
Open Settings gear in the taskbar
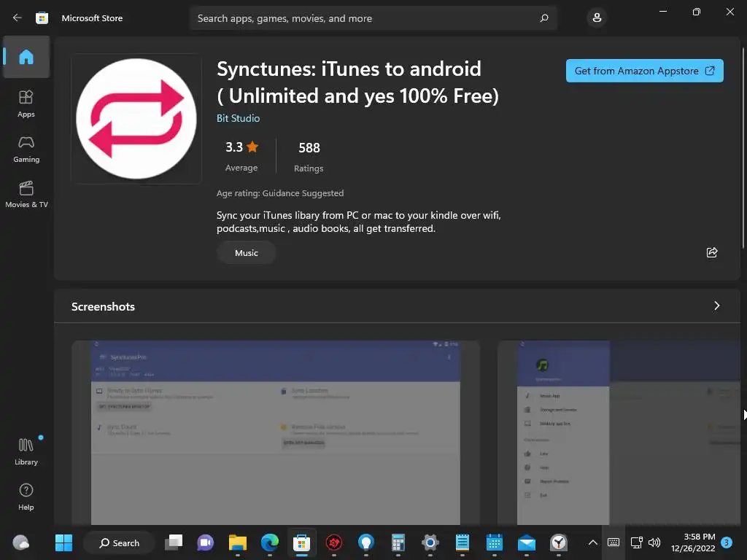(x=430, y=542)
